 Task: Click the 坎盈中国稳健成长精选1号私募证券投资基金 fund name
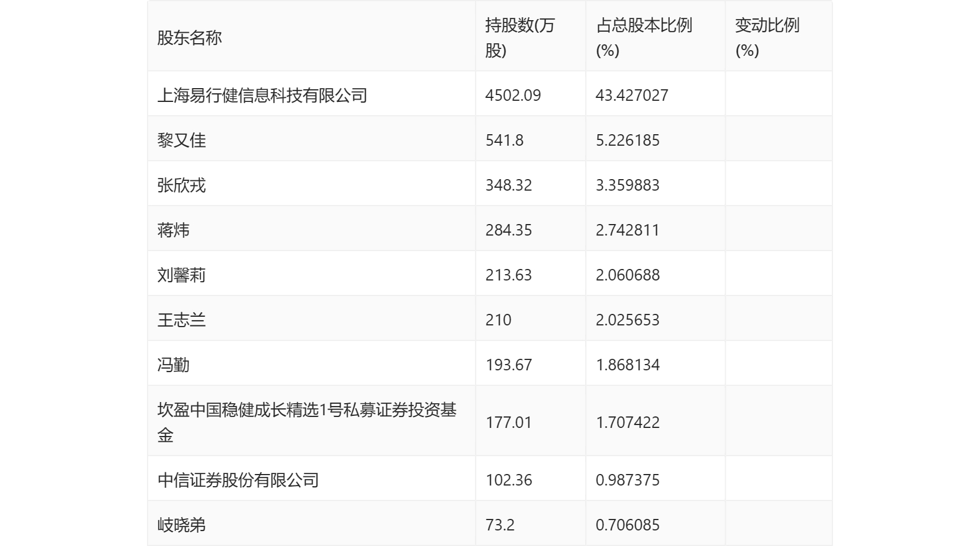(x=307, y=422)
